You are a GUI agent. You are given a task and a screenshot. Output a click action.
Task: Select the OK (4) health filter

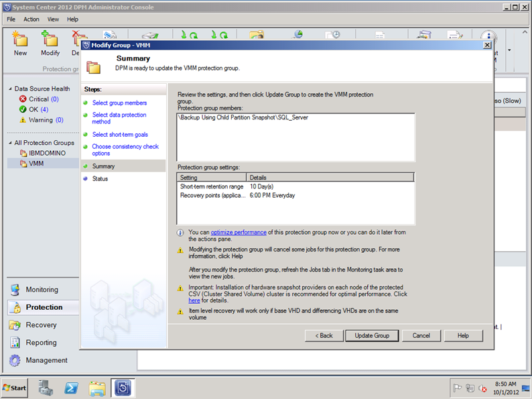coord(34,109)
